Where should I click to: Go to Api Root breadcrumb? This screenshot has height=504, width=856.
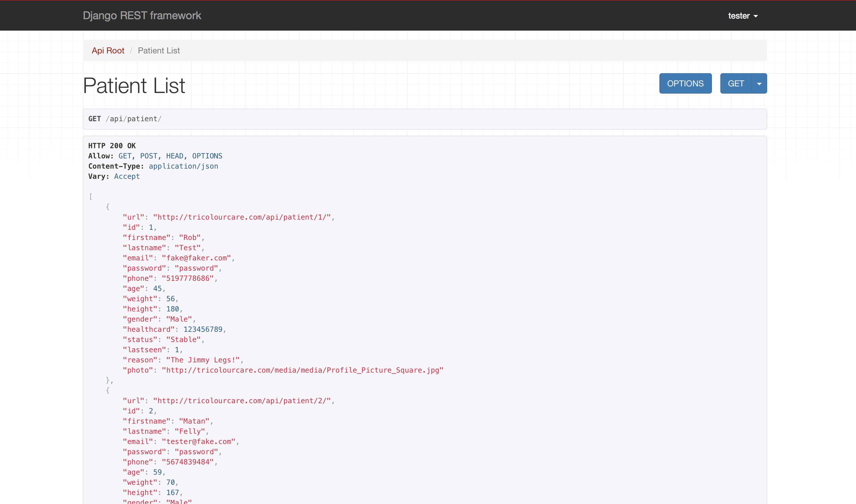point(108,51)
